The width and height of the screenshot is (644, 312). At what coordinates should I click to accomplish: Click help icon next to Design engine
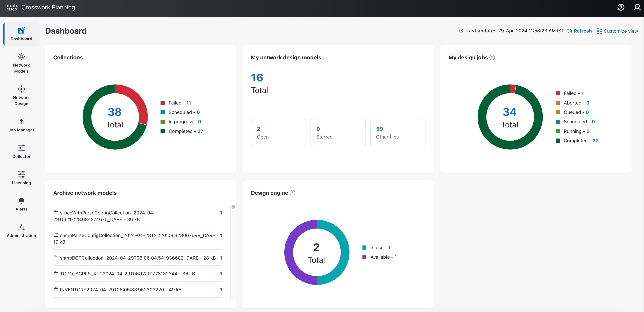[292, 193]
